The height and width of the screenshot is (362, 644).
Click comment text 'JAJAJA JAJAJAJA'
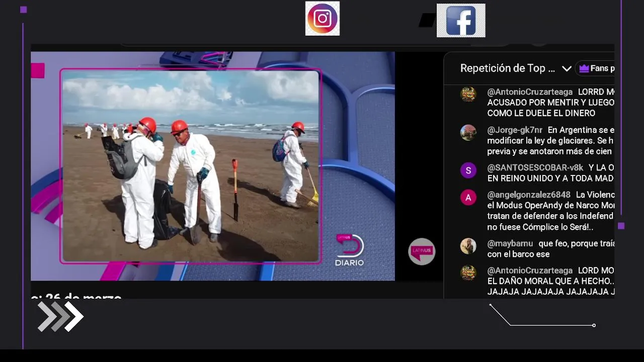point(526,292)
